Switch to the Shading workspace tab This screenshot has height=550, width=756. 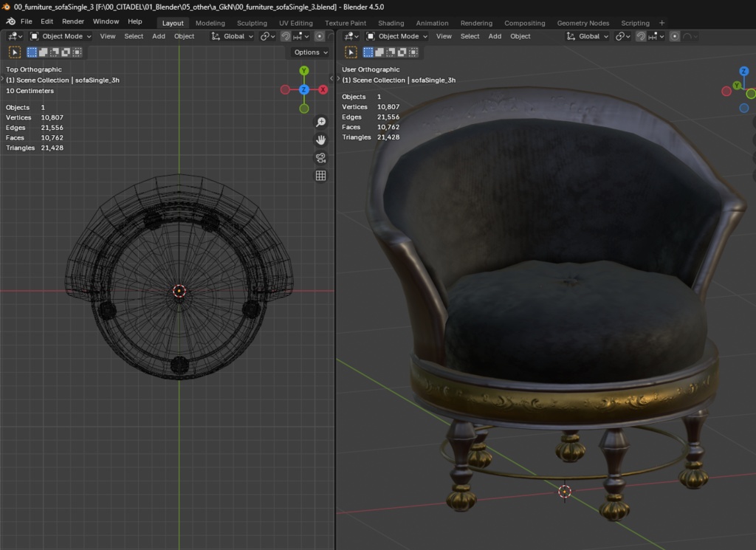391,23
